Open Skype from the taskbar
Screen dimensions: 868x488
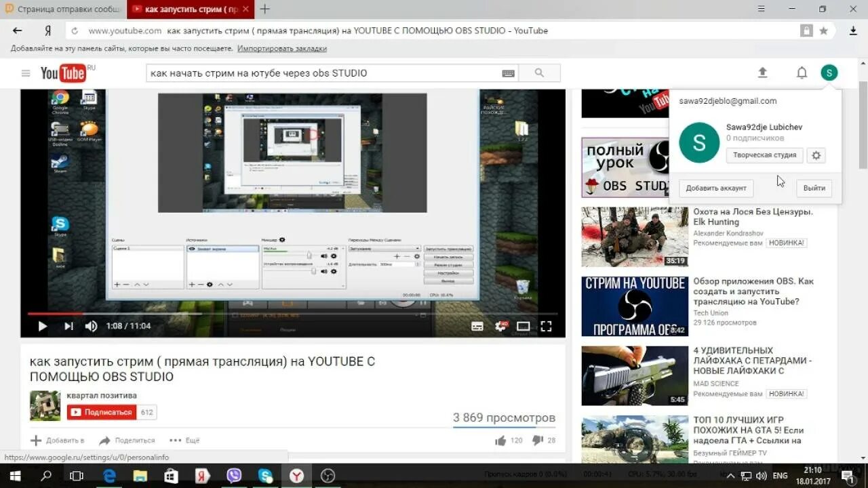click(x=265, y=476)
